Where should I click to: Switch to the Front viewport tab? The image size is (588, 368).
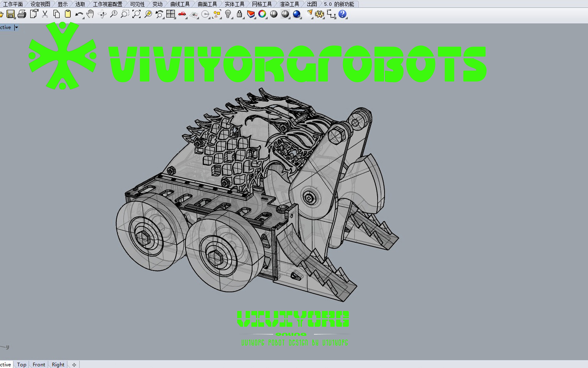pos(39,364)
